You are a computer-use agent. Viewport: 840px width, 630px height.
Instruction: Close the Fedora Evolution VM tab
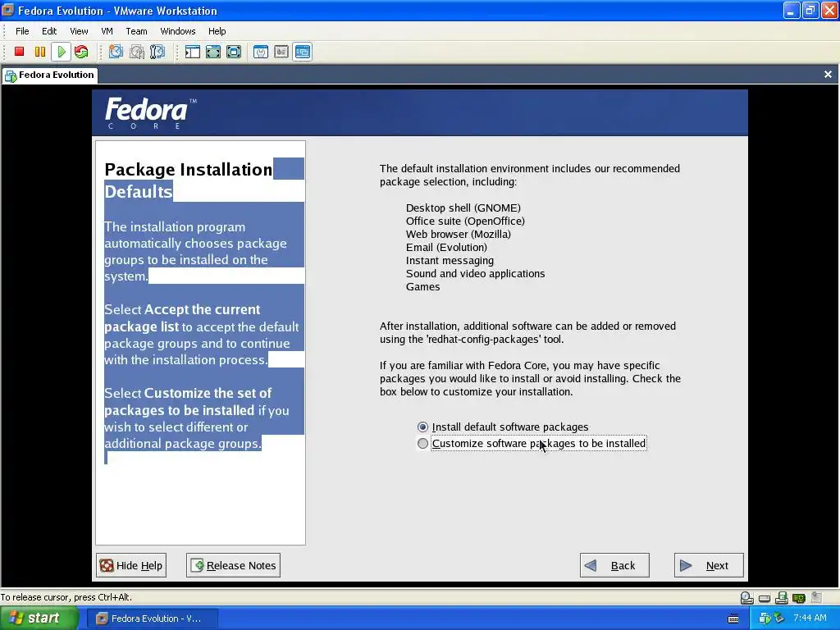[828, 75]
